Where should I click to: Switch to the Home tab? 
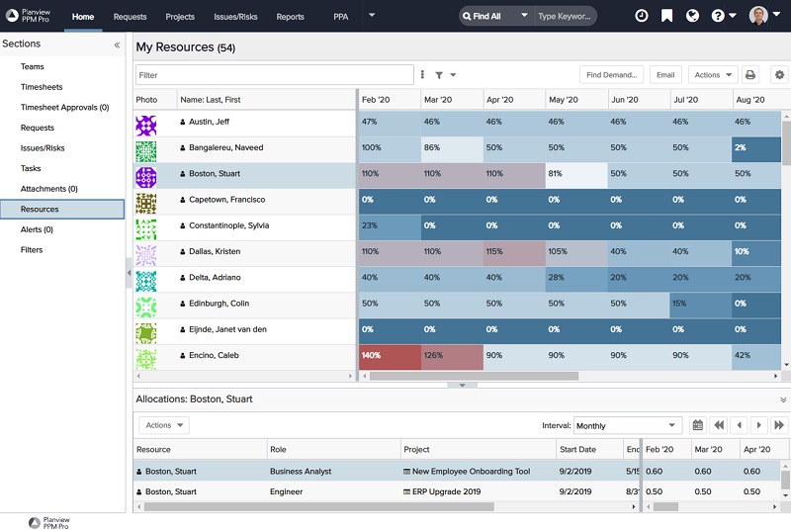(83, 17)
